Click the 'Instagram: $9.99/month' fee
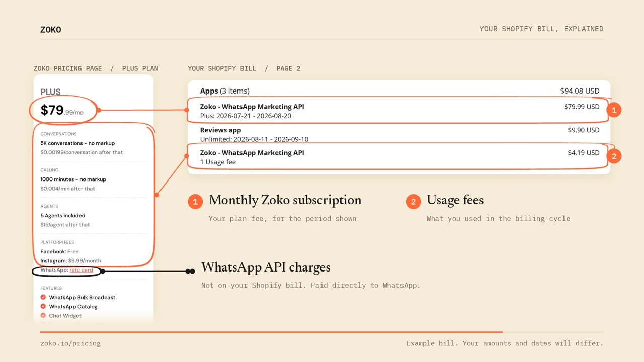644x362 pixels. [70, 260]
